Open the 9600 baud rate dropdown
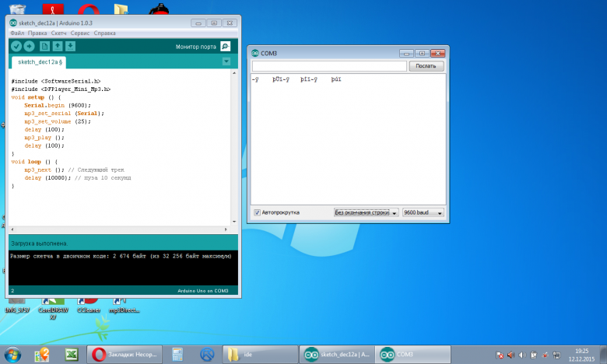Viewport: 607px width, 364px height. point(423,212)
